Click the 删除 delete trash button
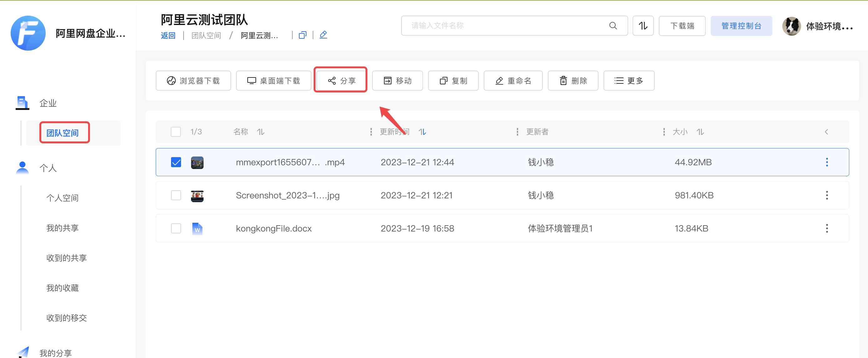868x358 pixels. coord(573,81)
